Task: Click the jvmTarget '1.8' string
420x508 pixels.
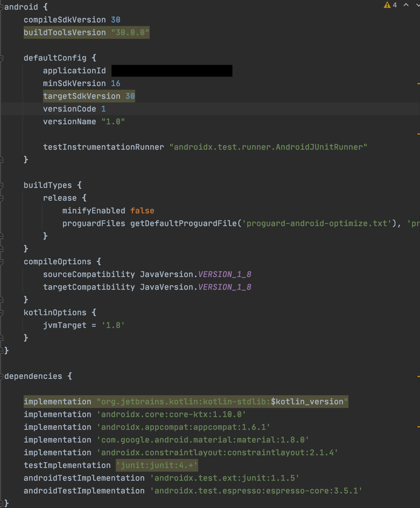Action: (x=113, y=325)
